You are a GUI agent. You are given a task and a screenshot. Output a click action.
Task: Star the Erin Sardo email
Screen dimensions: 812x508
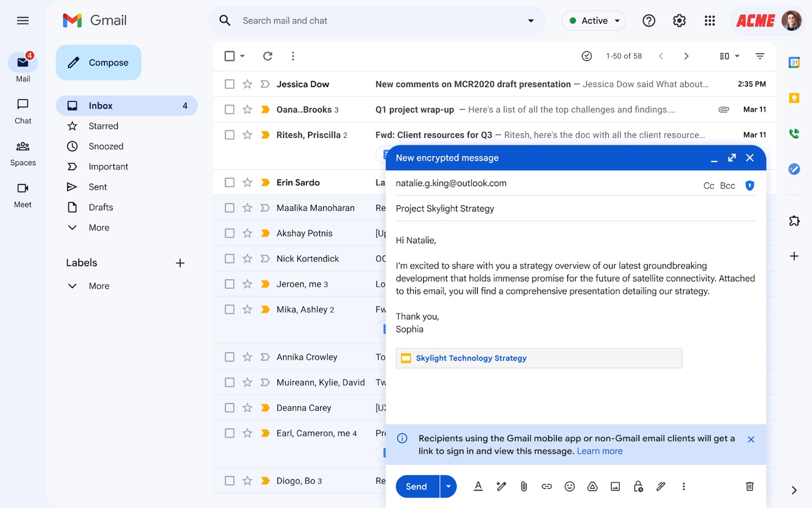coord(247,183)
